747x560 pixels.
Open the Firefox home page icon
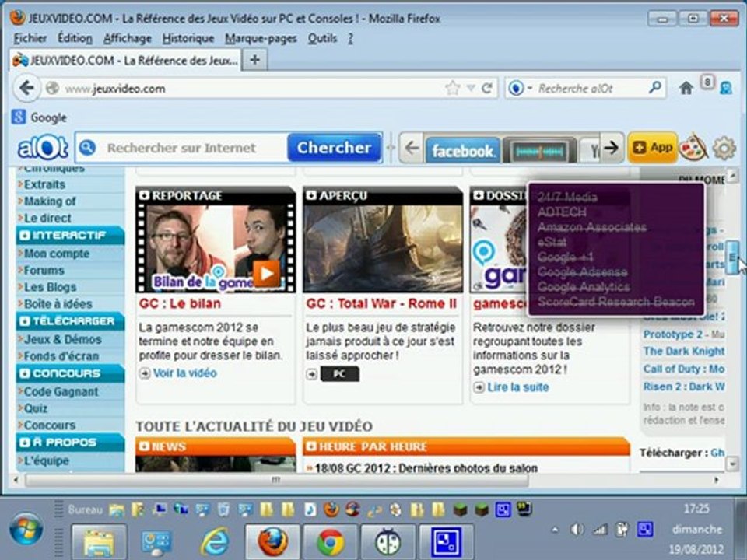(x=686, y=88)
